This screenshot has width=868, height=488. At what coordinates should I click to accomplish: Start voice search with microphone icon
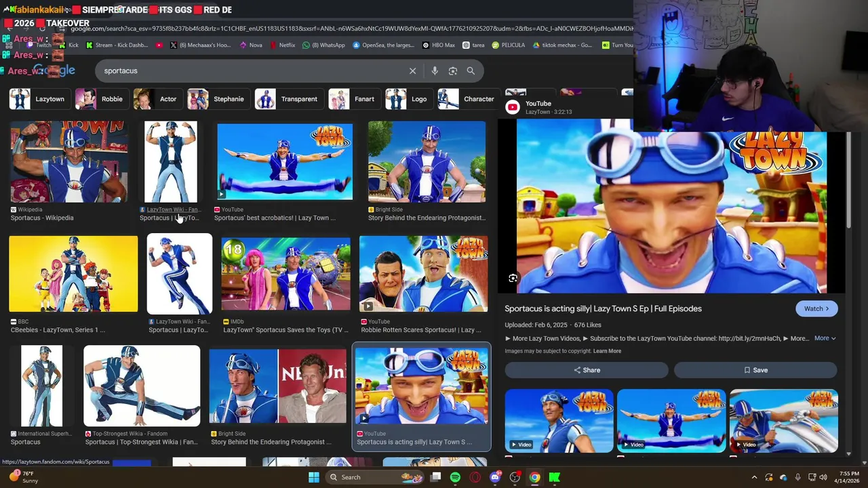pos(435,70)
